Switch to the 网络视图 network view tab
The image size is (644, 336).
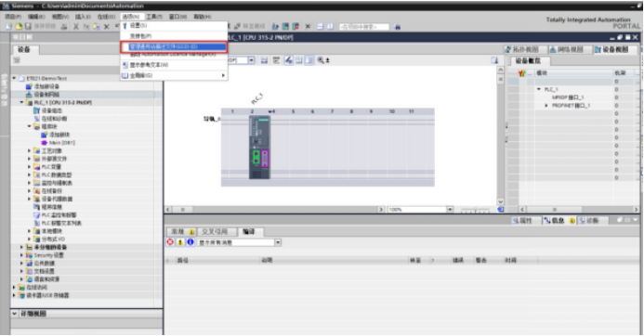pyautogui.click(x=567, y=49)
